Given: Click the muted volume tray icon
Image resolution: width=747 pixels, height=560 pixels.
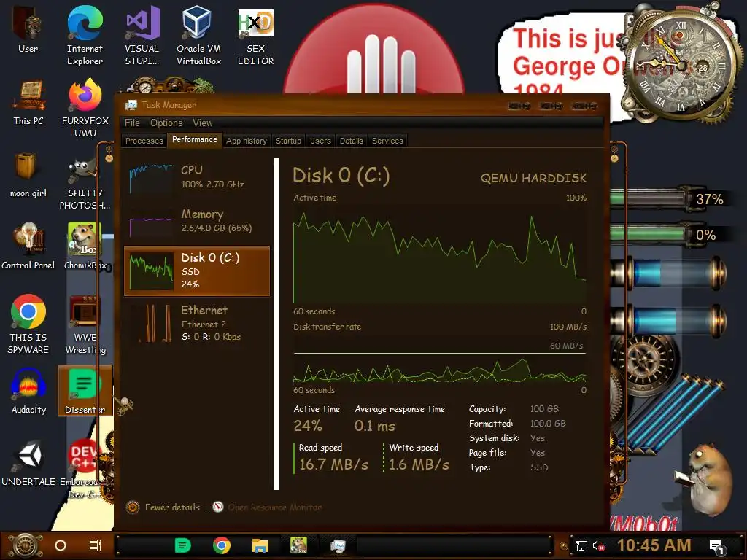Looking at the screenshot, I should pos(598,545).
